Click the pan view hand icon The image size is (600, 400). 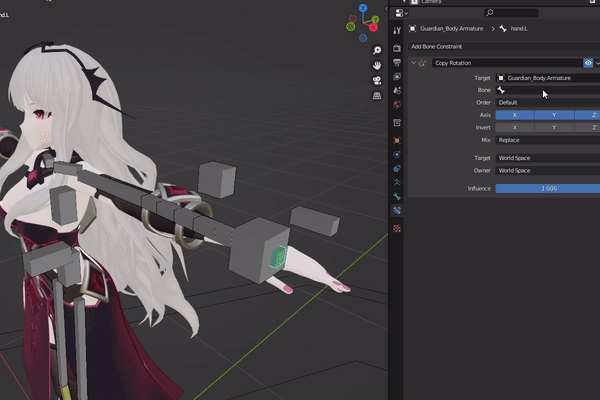377,65
